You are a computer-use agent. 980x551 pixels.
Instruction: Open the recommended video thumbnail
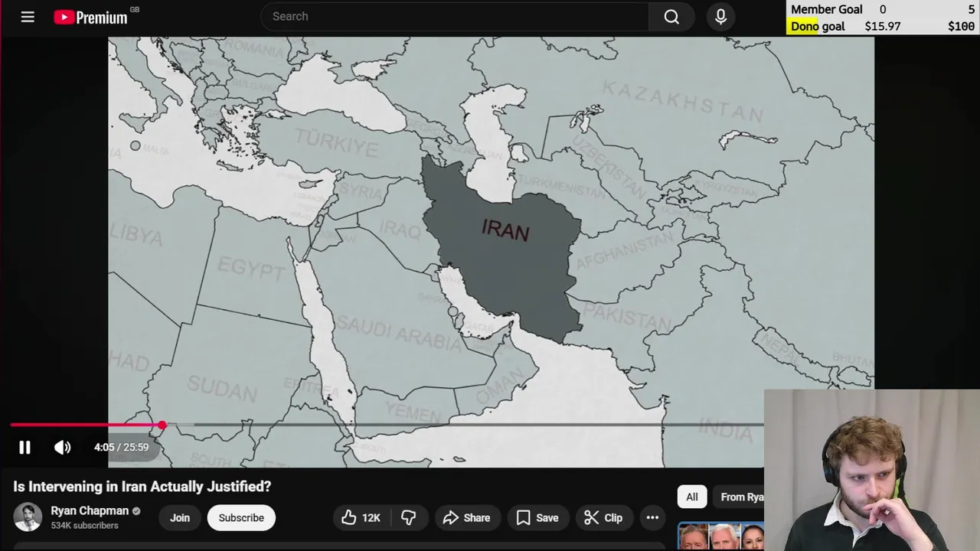click(720, 536)
